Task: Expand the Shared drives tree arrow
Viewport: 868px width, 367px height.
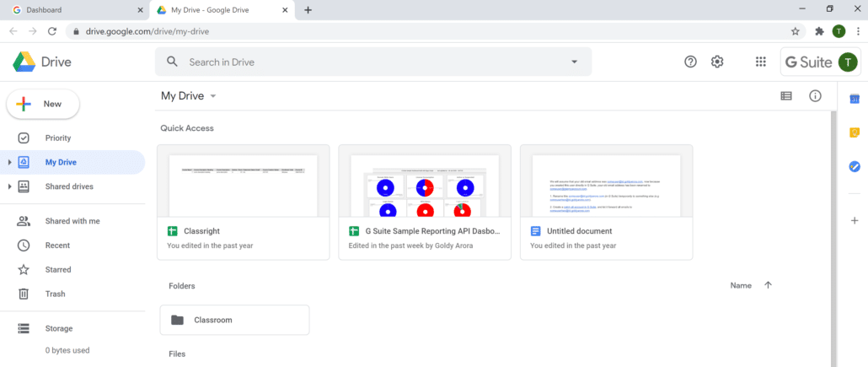Action: pos(9,186)
